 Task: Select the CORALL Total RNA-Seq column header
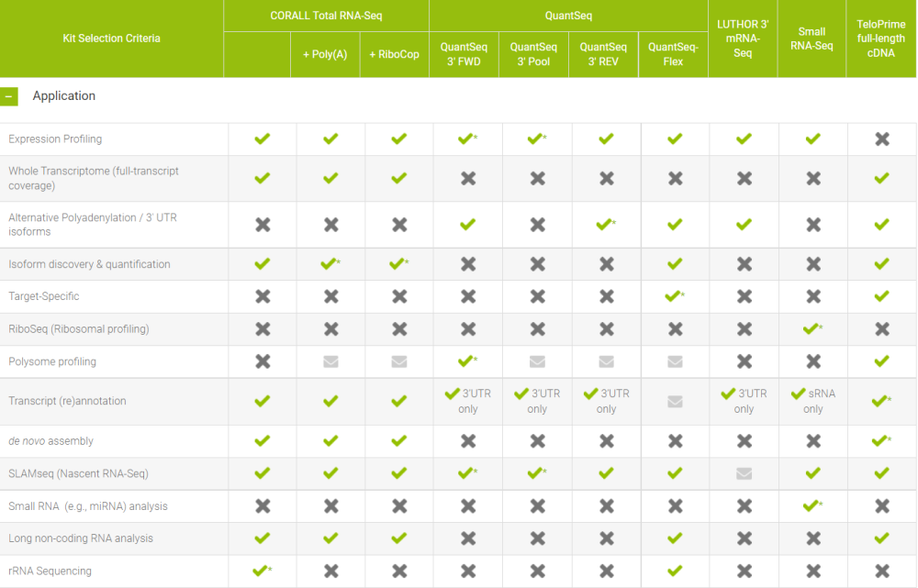pyautogui.click(x=326, y=16)
